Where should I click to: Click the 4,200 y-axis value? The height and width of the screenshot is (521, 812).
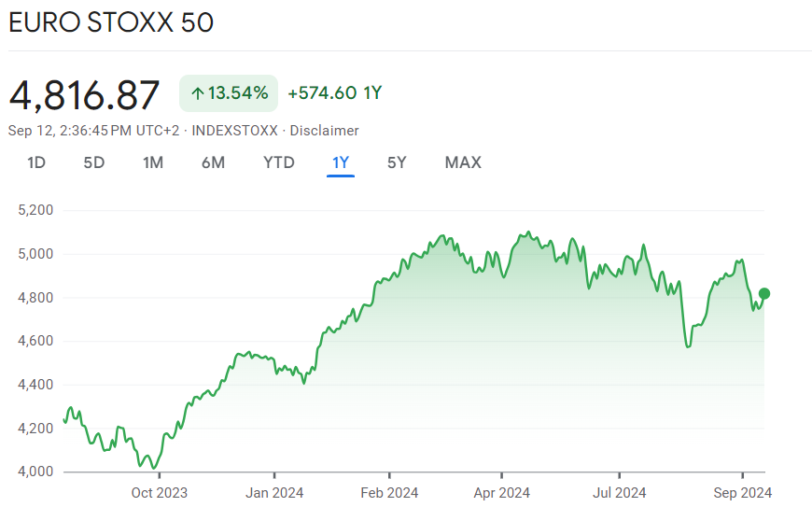tap(35, 429)
